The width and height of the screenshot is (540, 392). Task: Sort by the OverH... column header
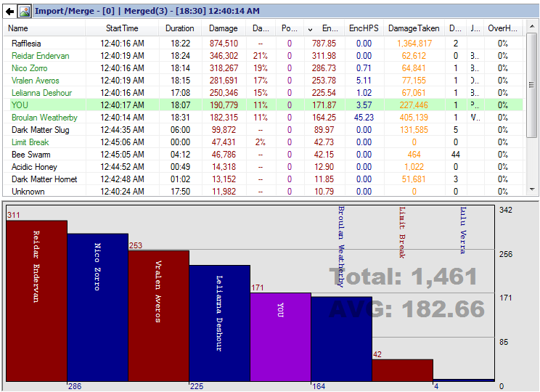(x=503, y=28)
